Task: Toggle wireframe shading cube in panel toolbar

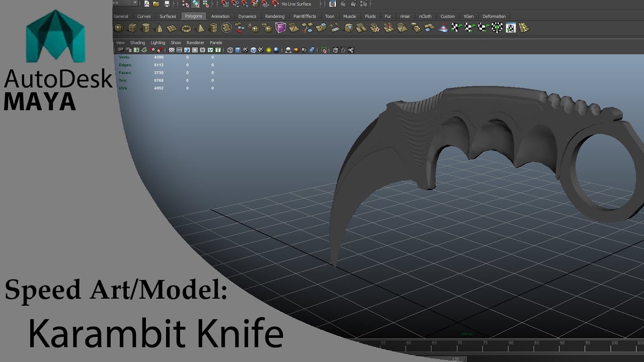Action: pyautogui.click(x=230, y=50)
